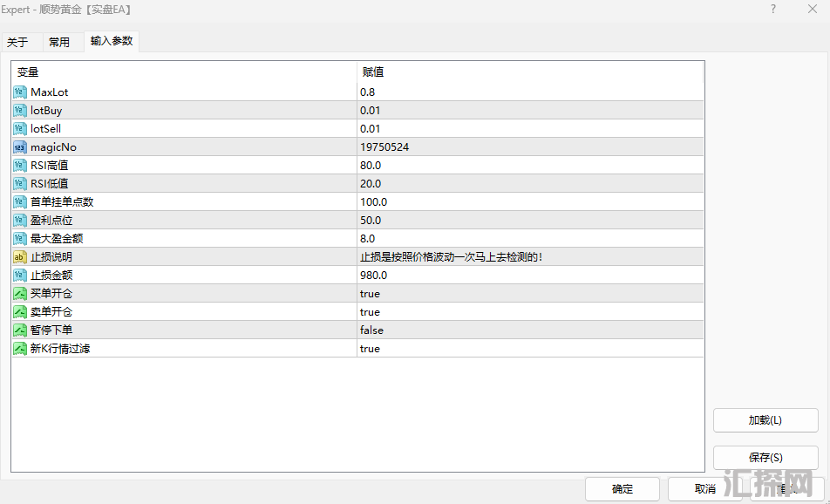Image resolution: width=830 pixels, height=504 pixels.
Task: Switch to the 常用 tab
Action: (x=59, y=42)
